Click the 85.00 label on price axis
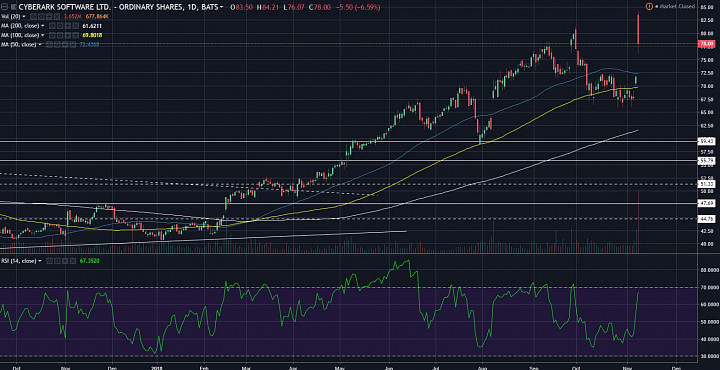This screenshot has height=370, width=720. click(x=706, y=7)
